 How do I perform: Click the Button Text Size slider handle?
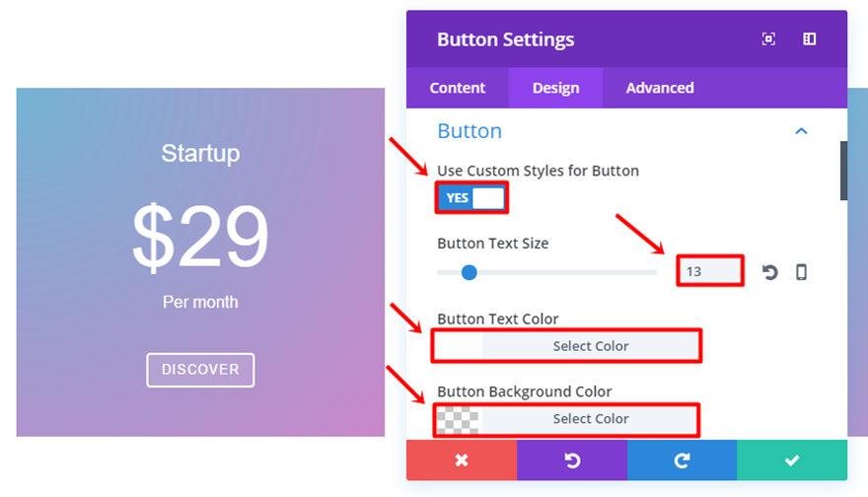coord(470,272)
